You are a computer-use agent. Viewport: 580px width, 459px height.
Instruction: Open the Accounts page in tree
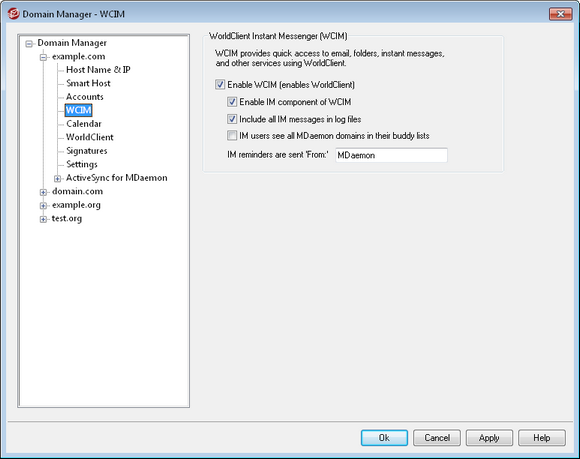[85, 97]
